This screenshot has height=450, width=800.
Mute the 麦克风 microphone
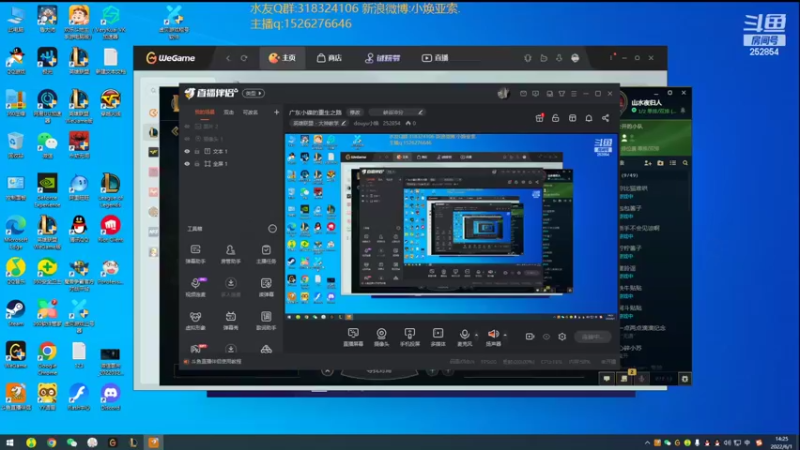pos(464,337)
